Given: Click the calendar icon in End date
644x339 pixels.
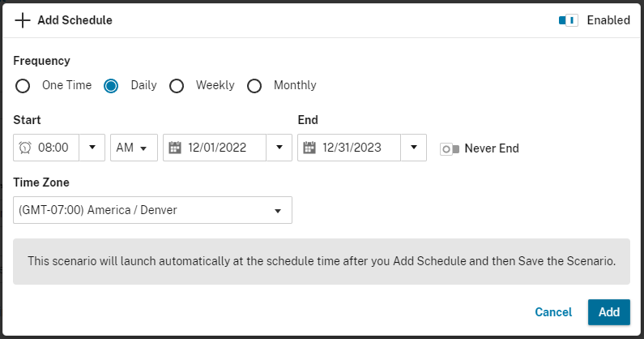Looking at the screenshot, I should [x=309, y=148].
